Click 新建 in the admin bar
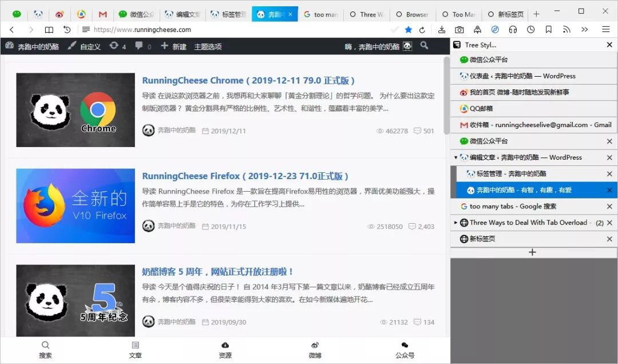The height and width of the screenshot is (364, 618). coord(174,46)
